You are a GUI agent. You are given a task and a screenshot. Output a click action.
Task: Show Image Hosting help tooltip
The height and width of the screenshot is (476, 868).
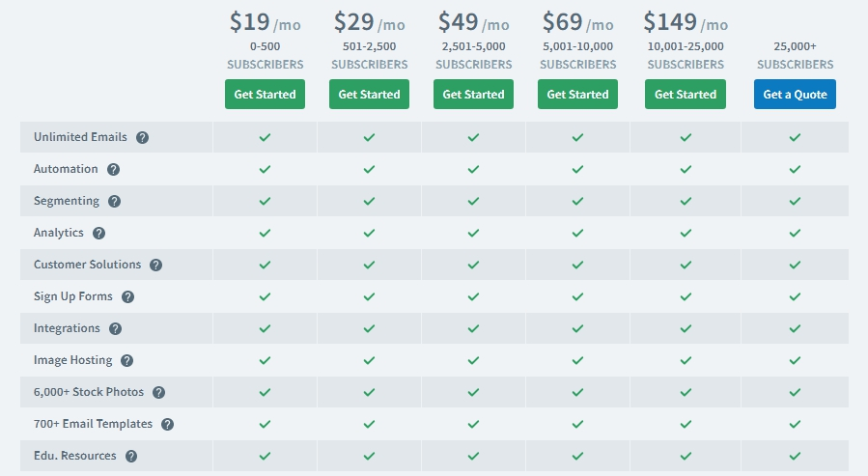point(127,360)
